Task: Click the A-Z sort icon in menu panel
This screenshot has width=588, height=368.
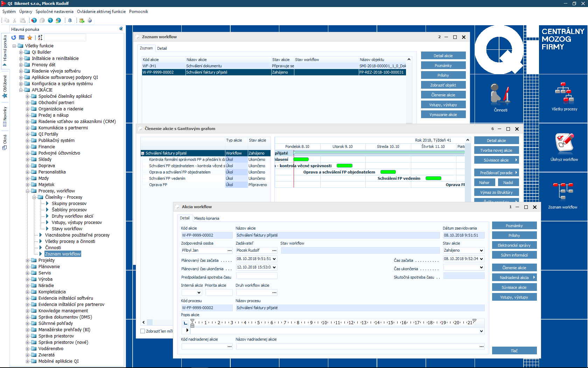Action: pyautogui.click(x=40, y=38)
